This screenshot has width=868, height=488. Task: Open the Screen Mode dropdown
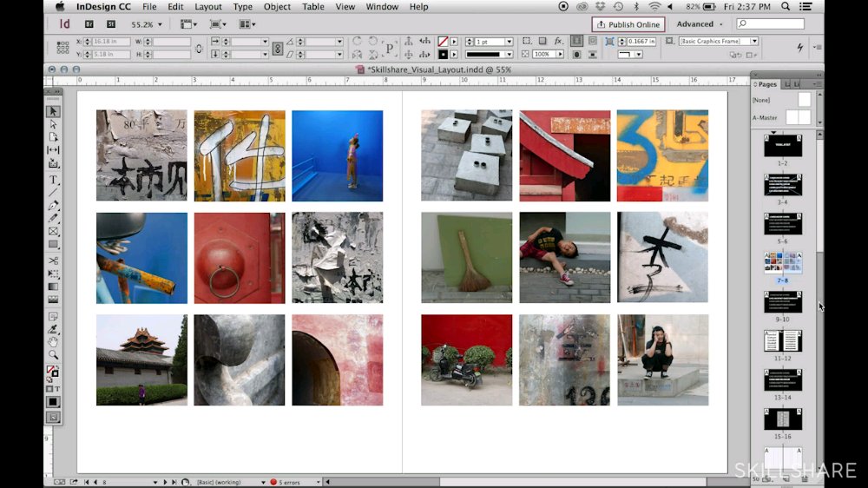[x=218, y=24]
